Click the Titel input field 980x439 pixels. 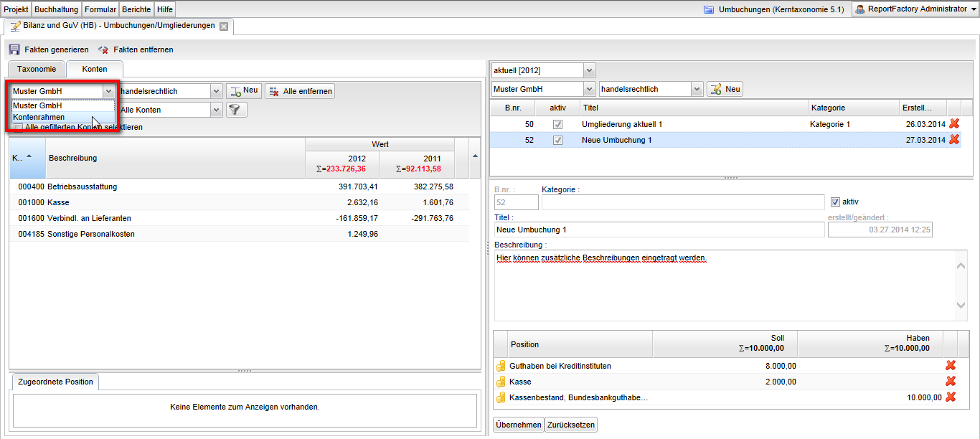(659, 230)
